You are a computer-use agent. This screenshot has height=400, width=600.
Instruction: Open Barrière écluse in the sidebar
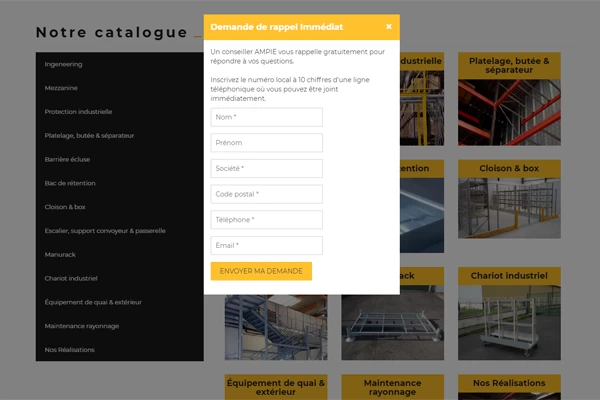pyautogui.click(x=67, y=159)
